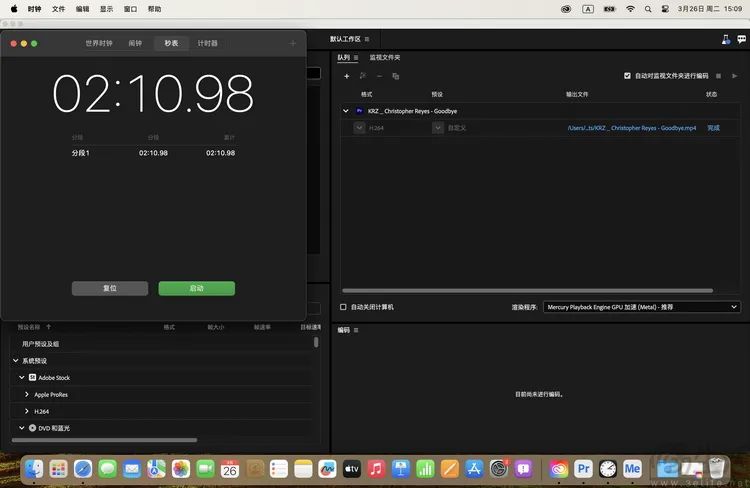Click the queue panel horizontal scrollbar
Viewport: 750px width, 488px height.
[x=530, y=291]
